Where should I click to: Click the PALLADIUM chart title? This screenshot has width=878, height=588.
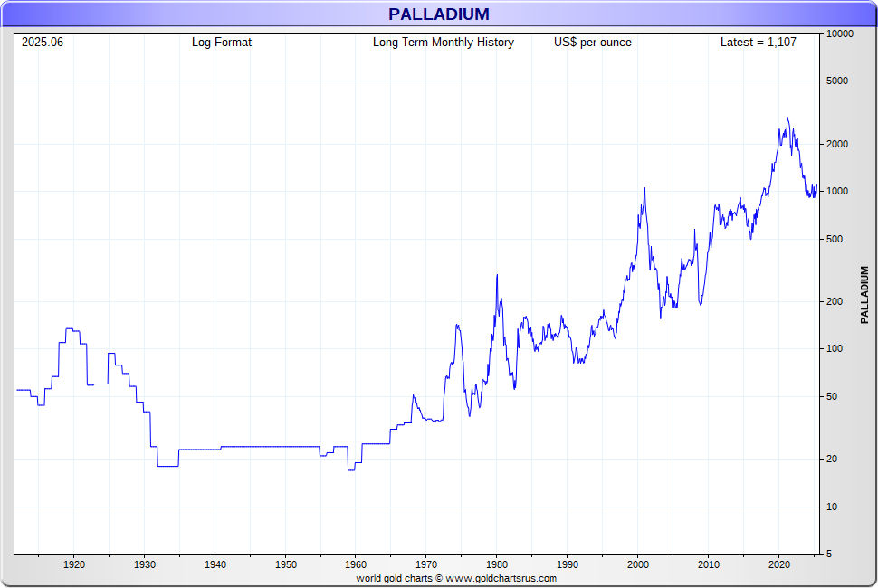439,14
